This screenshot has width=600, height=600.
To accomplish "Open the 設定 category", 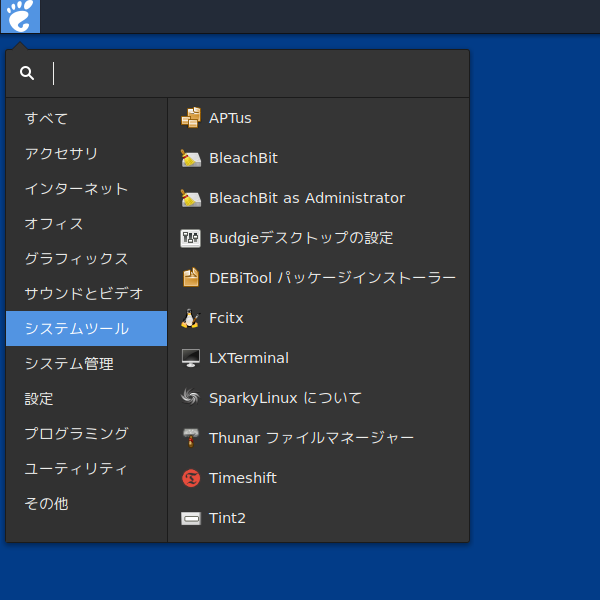I will [86, 399].
